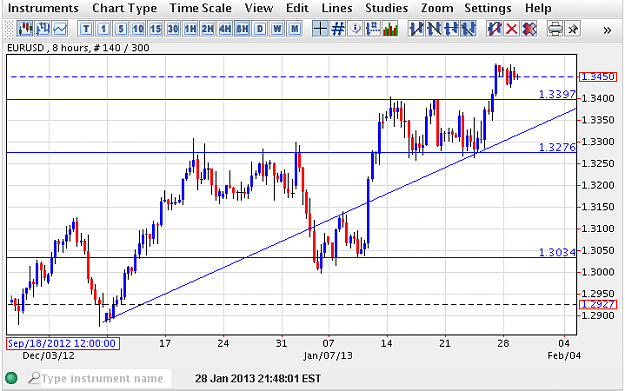The image size is (625, 391).
Task: Open the Chart Type menu
Action: (x=124, y=8)
